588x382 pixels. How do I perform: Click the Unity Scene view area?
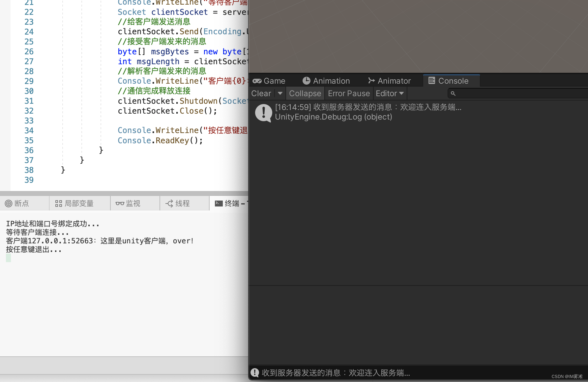(418, 36)
